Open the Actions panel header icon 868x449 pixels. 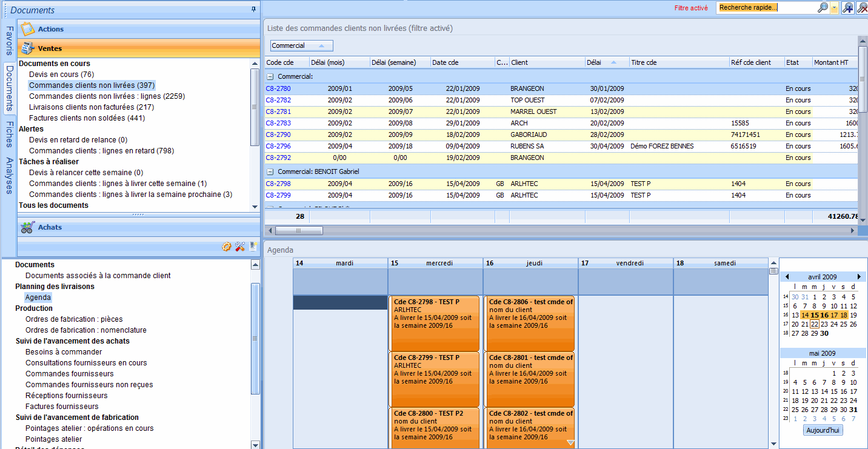29,28
